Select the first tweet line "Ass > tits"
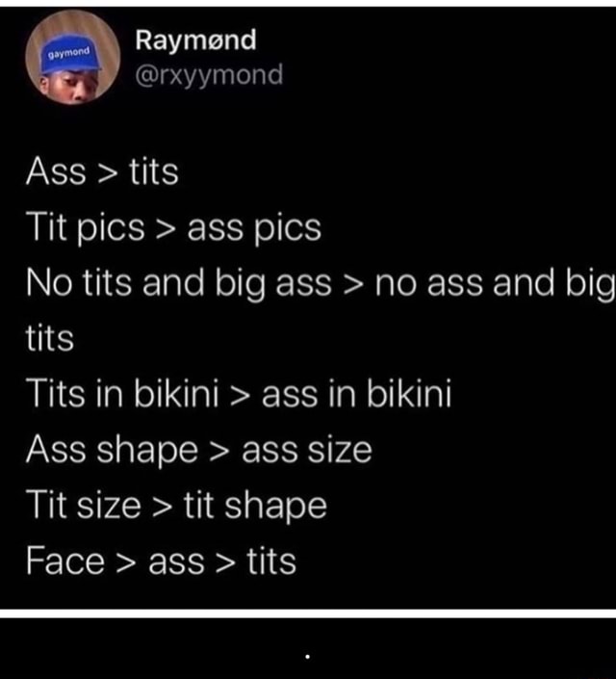Screen dimensions: 616x679 point(102,171)
